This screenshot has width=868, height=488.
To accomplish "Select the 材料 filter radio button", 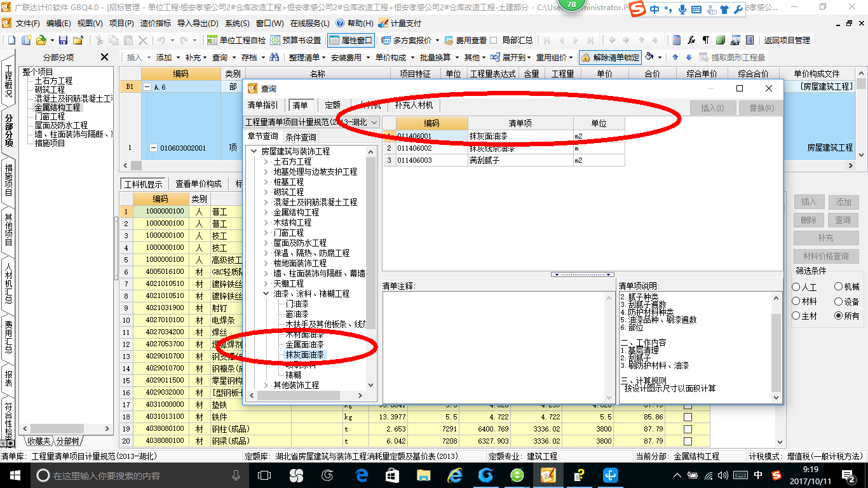I will [796, 302].
